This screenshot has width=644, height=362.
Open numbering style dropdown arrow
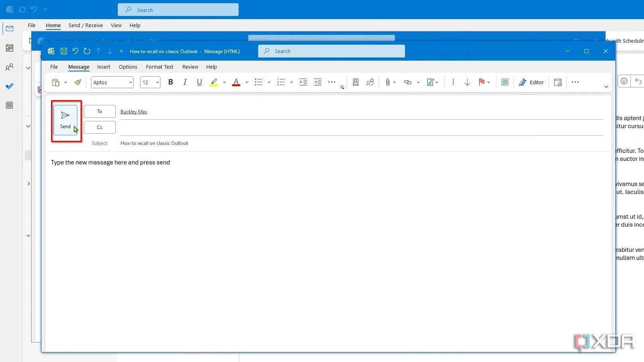(x=291, y=83)
